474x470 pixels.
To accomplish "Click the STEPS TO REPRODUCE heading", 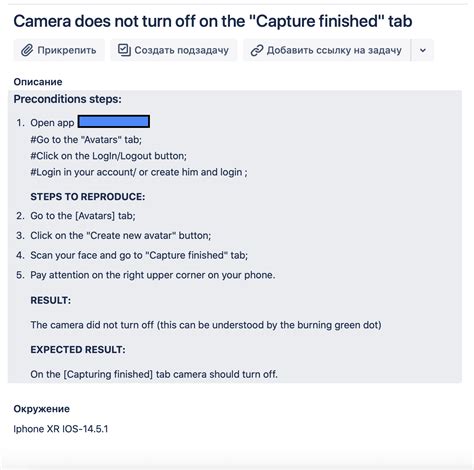I will [x=88, y=197].
